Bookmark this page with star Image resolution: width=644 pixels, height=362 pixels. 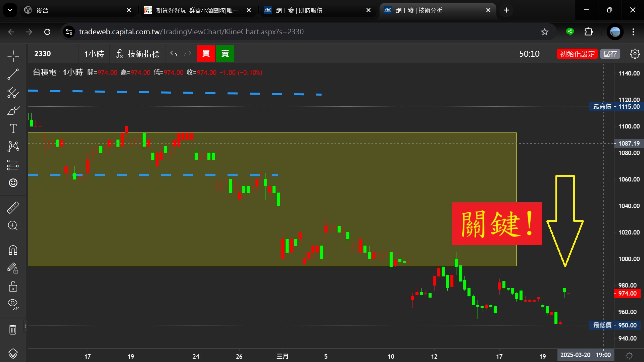point(544,32)
